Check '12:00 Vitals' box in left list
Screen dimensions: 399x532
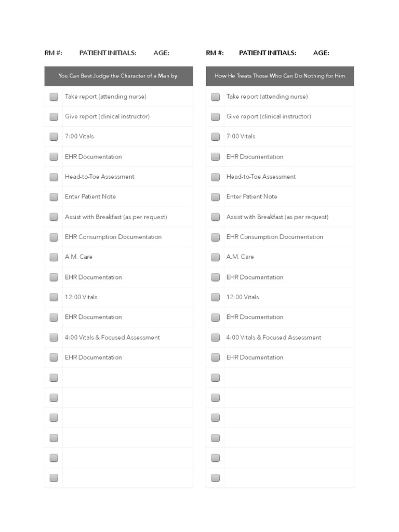(x=54, y=297)
